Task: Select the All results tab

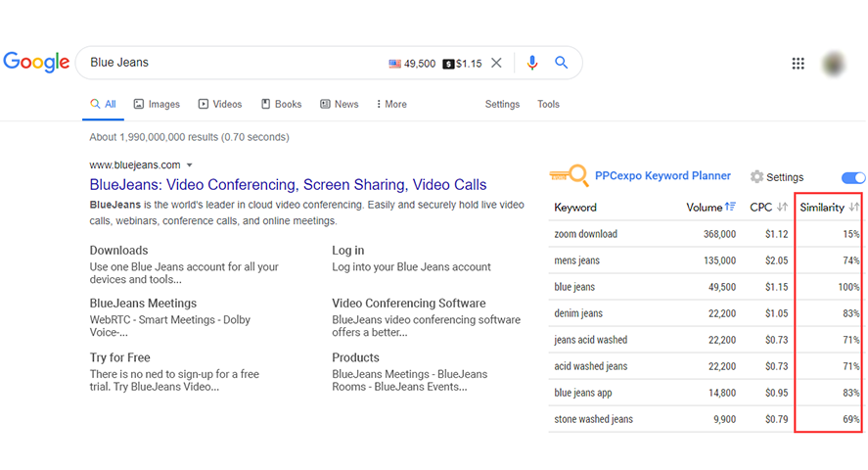Action: pos(104,104)
